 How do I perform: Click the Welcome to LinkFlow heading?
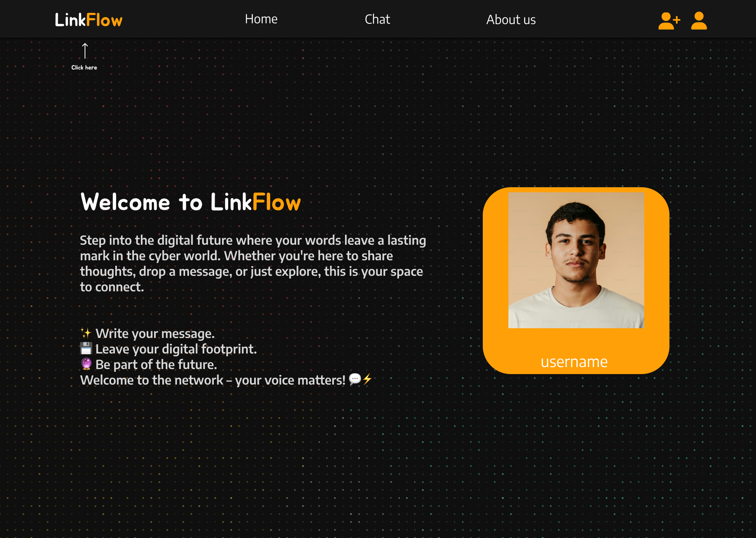pos(191,202)
